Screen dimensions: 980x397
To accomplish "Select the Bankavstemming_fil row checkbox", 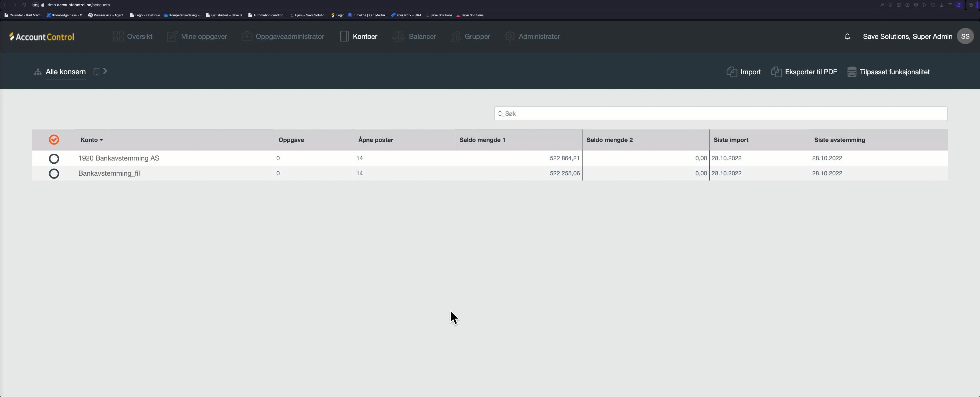I will click(54, 174).
